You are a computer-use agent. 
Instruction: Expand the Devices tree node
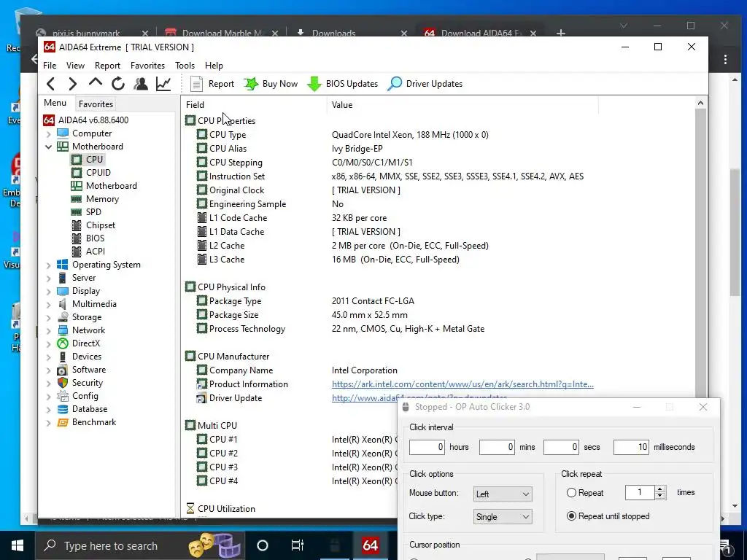(49, 357)
